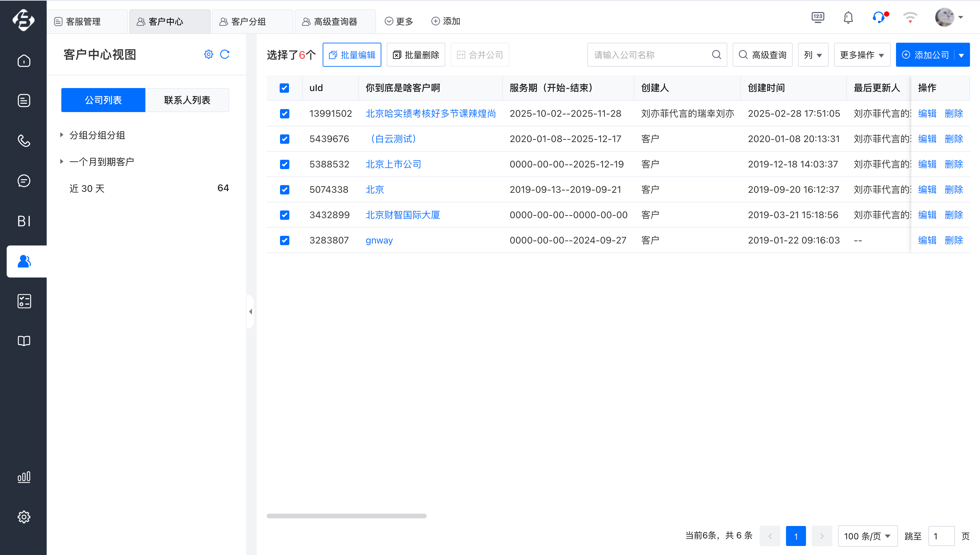Expand the 分组分组分组 tree node
The height and width of the screenshot is (555, 980).
click(x=61, y=135)
